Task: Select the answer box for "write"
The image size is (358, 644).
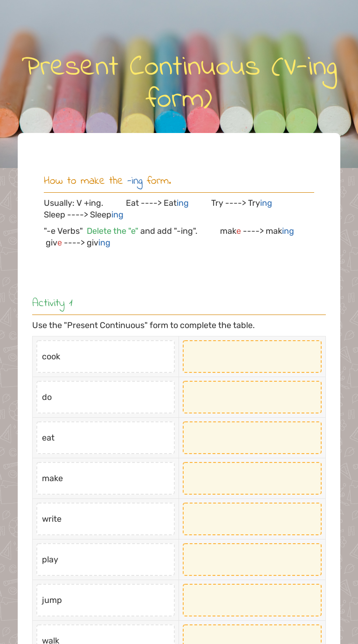Action: 252,519
